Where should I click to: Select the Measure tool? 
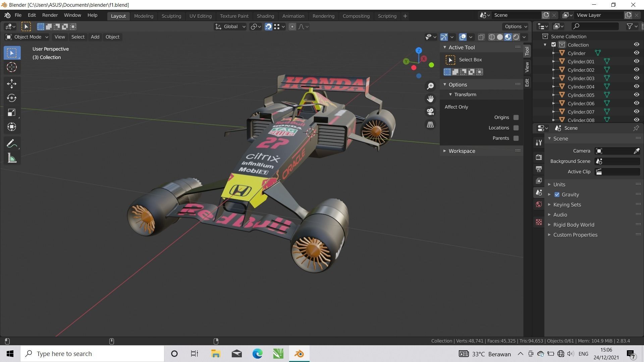[12, 158]
